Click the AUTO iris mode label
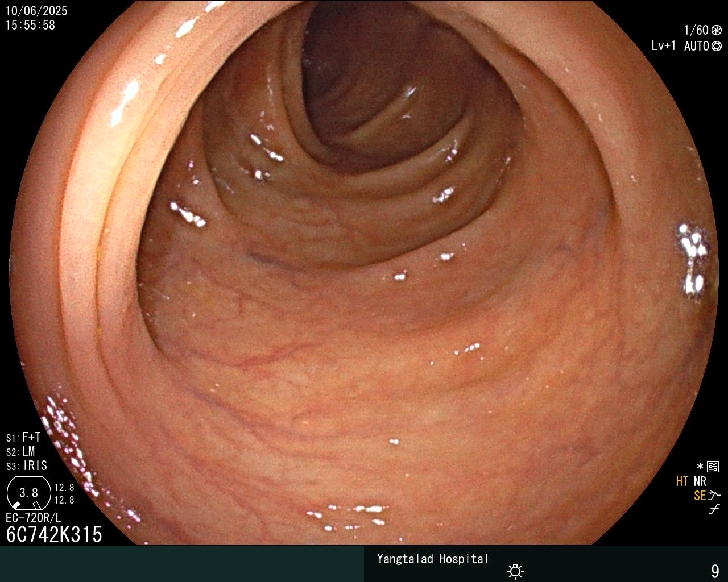Viewport: 728px width, 582px height. [697, 46]
